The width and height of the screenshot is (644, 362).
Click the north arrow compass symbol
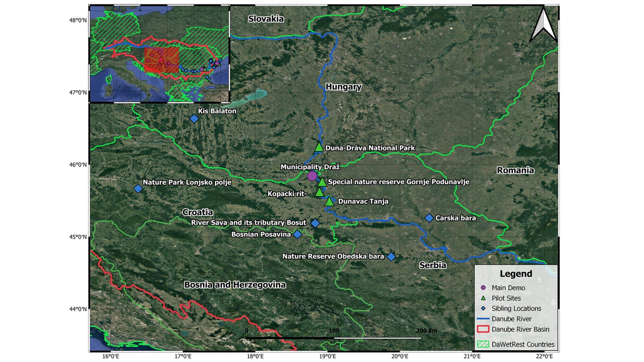pos(543,25)
